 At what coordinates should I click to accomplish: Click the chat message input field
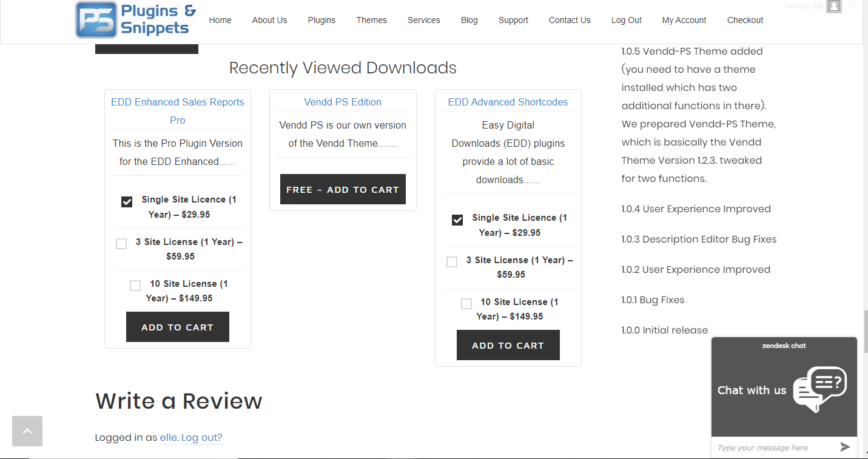[773, 447]
